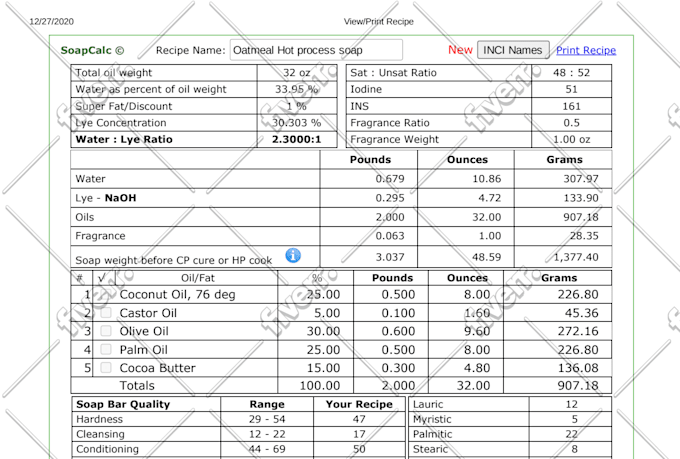Screen dimensions: 680x459
Task: Click the Fragrance Weight label
Action: point(395,139)
